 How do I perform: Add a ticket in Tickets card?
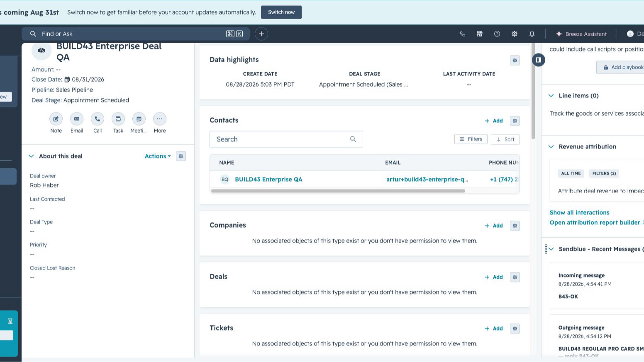(494, 329)
